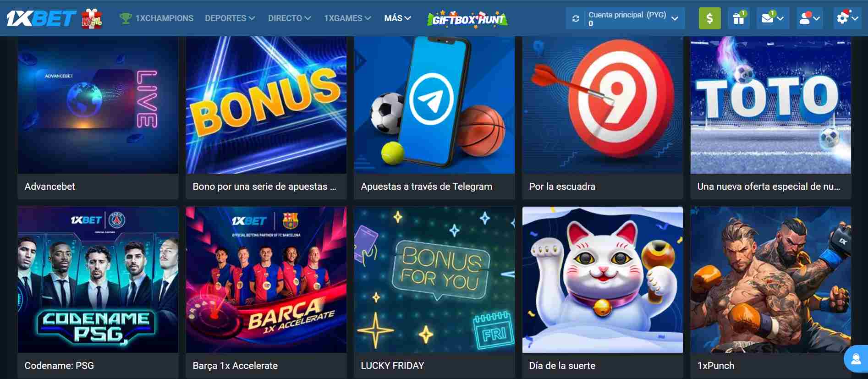Open the GiftBox Hunt promo link
The height and width of the screenshot is (379, 868).
point(467,19)
